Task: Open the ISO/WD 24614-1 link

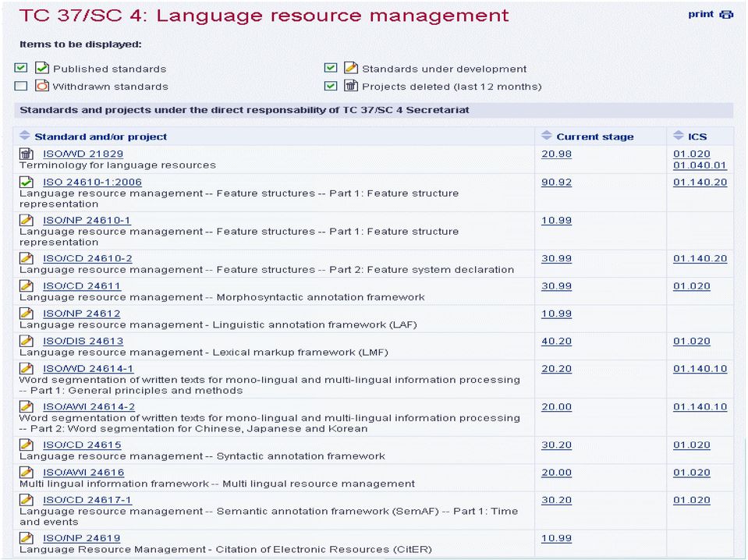Action: [88, 369]
